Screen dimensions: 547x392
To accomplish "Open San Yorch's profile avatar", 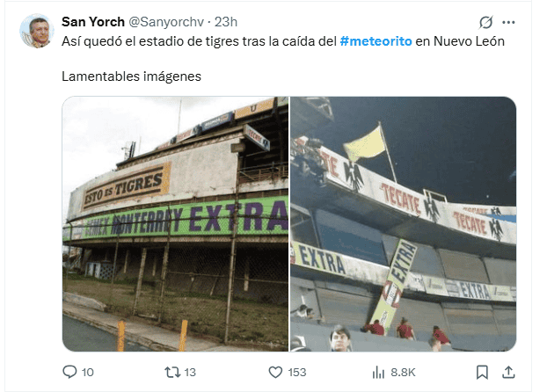I will (37, 31).
